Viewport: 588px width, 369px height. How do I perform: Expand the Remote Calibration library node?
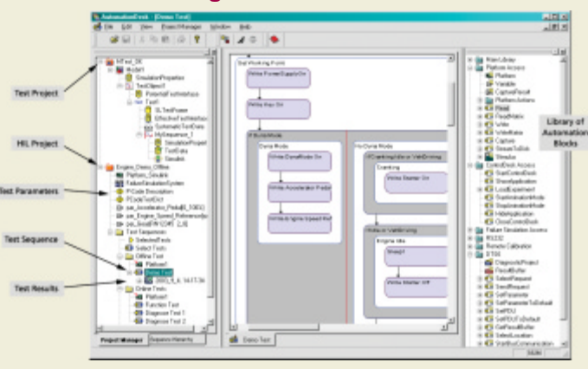pyautogui.click(x=470, y=246)
